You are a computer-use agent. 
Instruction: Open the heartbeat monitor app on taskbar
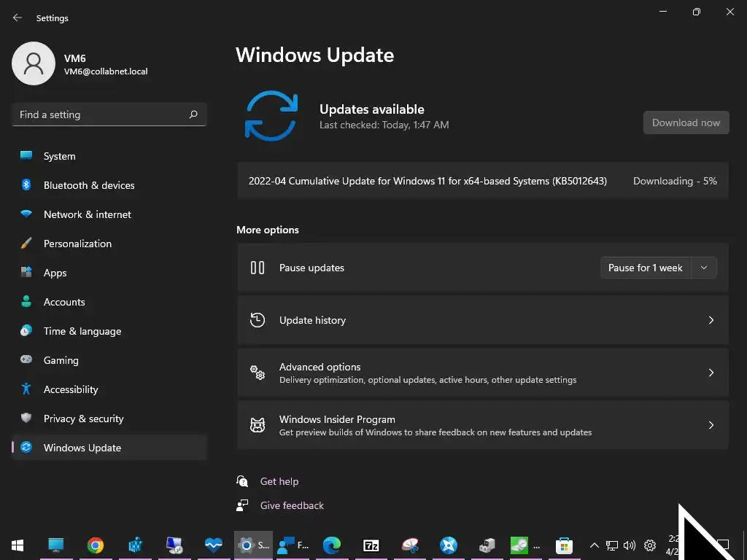pos(214,545)
